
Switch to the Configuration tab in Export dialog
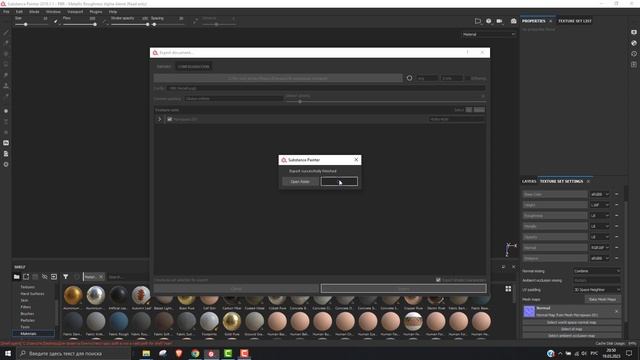point(193,67)
